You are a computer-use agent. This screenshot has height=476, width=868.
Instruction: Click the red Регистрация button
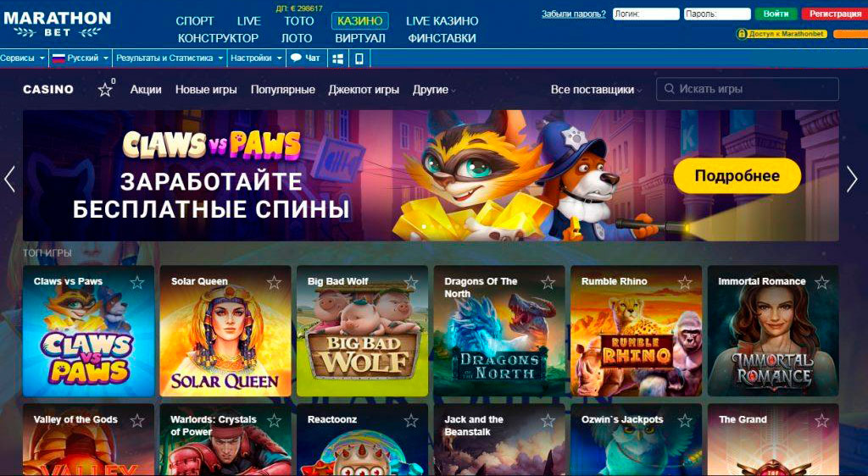pyautogui.click(x=835, y=14)
